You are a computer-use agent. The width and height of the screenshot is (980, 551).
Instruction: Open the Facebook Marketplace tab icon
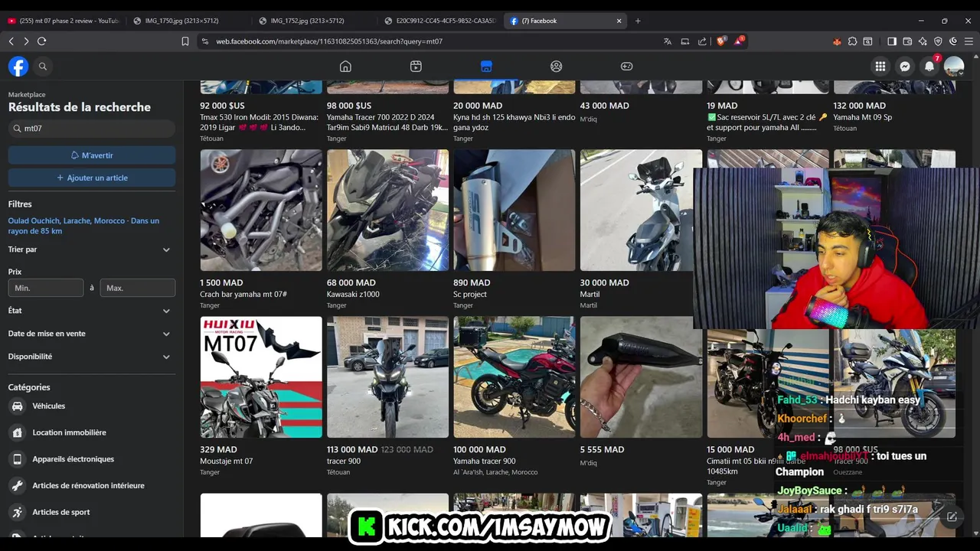[486, 67]
